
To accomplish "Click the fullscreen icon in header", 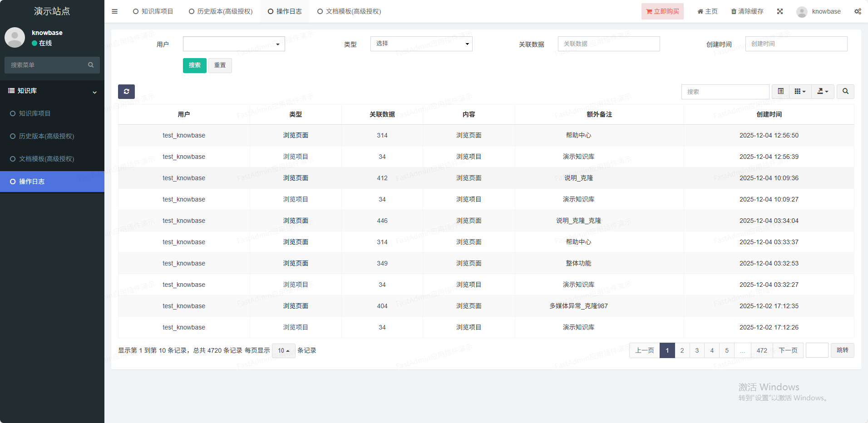I will pyautogui.click(x=779, y=11).
